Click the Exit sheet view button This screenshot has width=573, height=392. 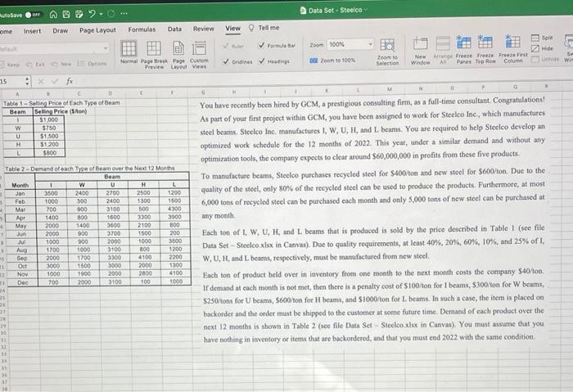pos(35,65)
